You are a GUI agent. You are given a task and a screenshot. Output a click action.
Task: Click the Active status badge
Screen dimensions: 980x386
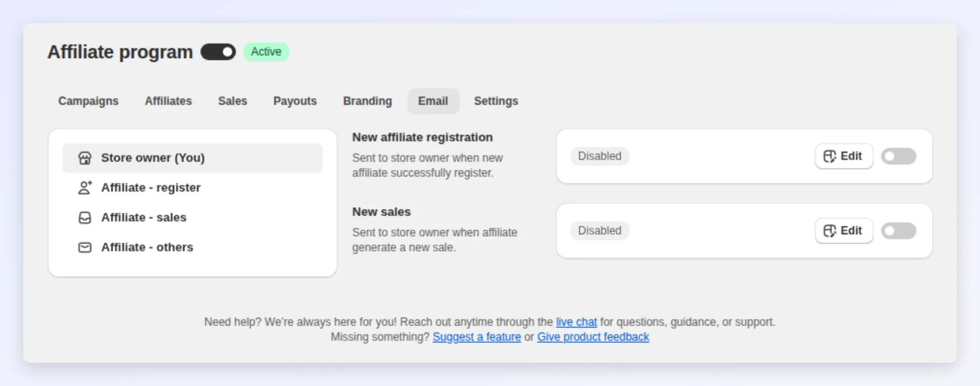pos(266,52)
